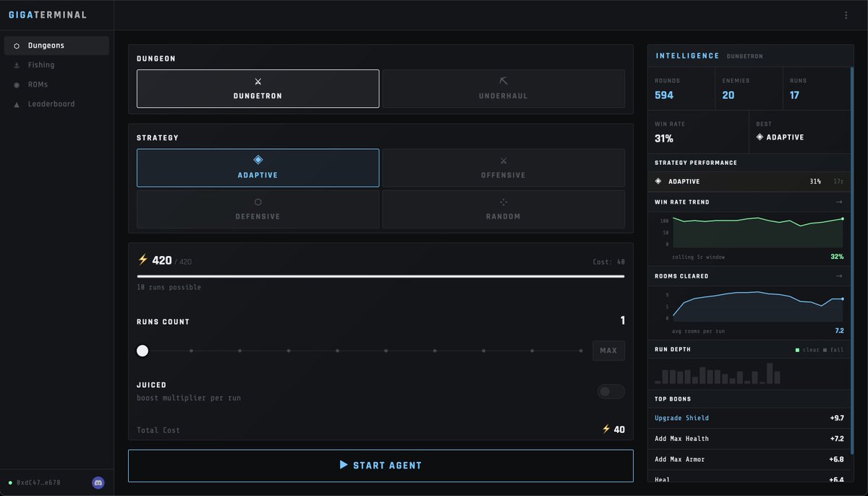Choose the Random strategy

coord(503,209)
